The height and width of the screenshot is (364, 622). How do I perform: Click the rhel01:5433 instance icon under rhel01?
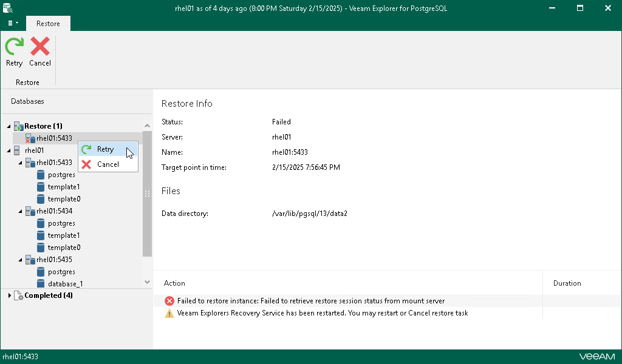coord(30,163)
